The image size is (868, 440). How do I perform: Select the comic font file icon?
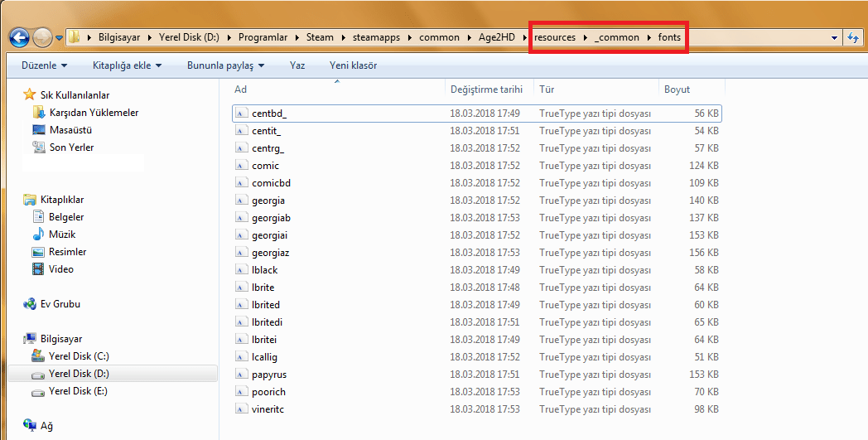[241, 165]
